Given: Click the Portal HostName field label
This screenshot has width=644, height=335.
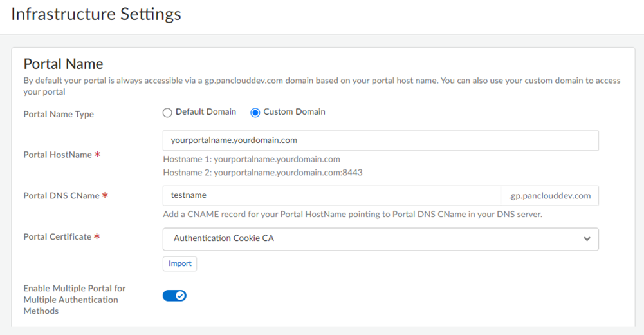Looking at the screenshot, I should coord(58,155).
